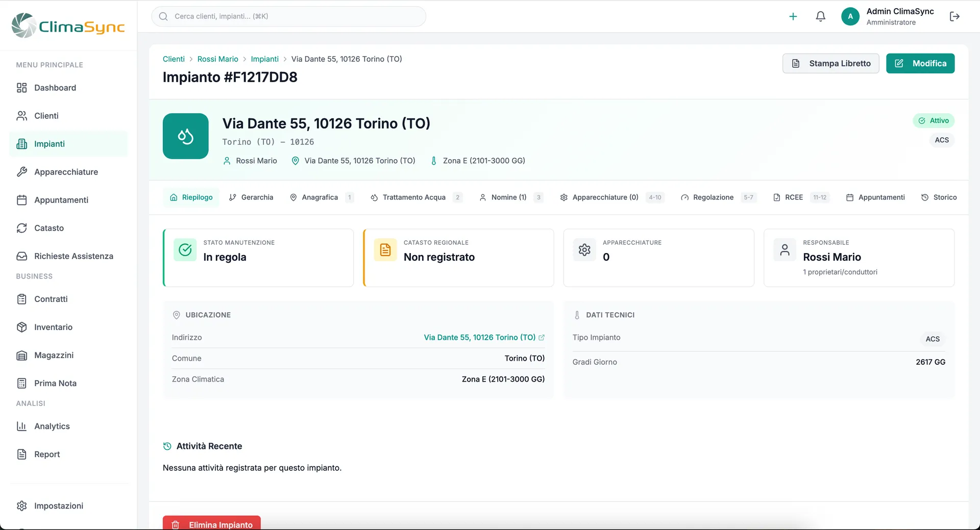This screenshot has height=530, width=980.
Task: Switch to the Nomine (1) tab
Action: pos(511,197)
